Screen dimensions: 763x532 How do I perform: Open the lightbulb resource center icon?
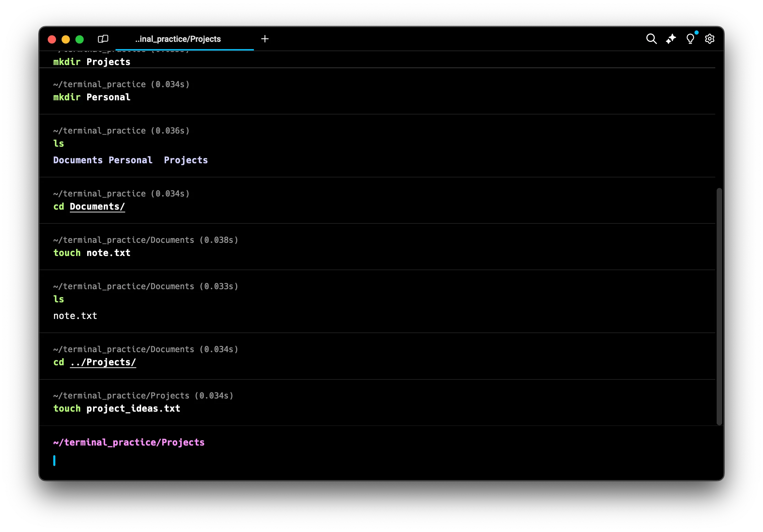point(690,39)
